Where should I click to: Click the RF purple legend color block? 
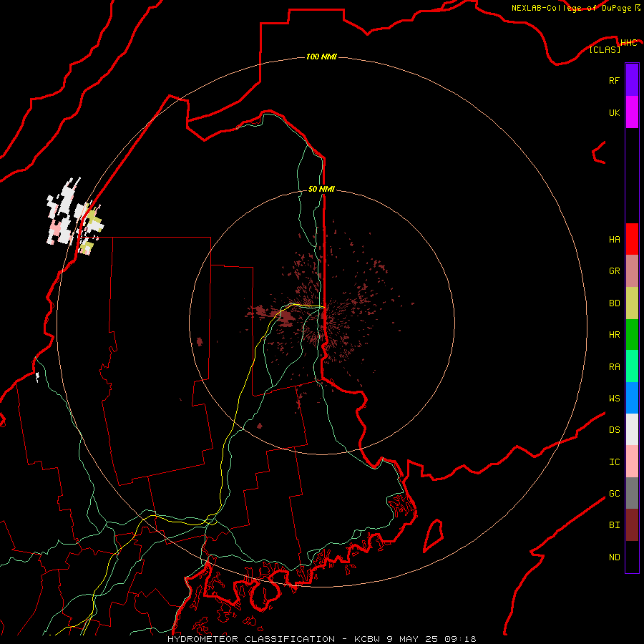click(632, 80)
